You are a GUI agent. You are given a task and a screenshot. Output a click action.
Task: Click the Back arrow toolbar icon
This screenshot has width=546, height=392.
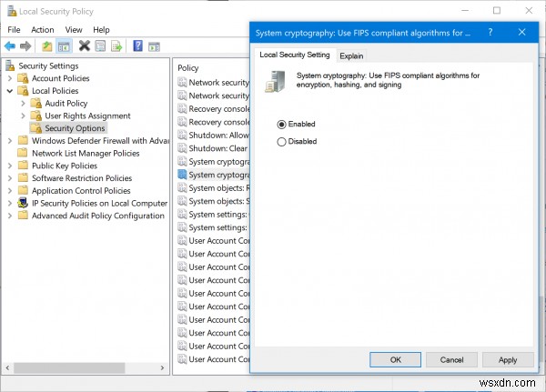pyautogui.click(x=9, y=45)
